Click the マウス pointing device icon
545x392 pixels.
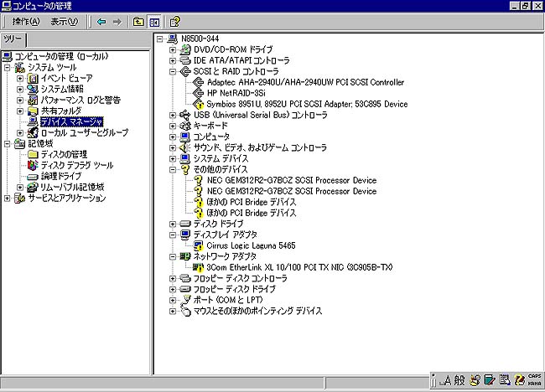[x=185, y=311]
